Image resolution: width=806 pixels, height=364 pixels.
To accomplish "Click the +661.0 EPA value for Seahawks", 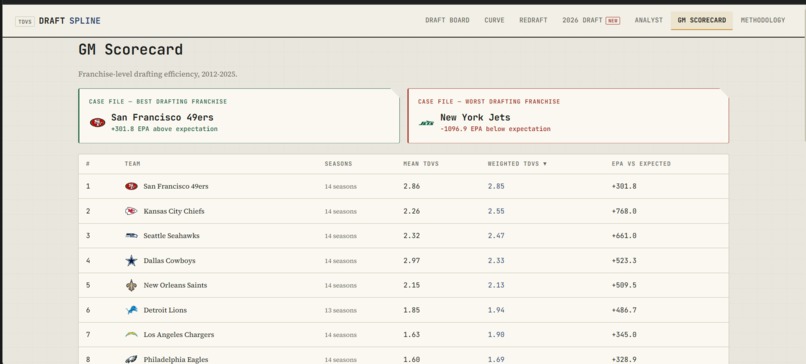I will tap(624, 235).
